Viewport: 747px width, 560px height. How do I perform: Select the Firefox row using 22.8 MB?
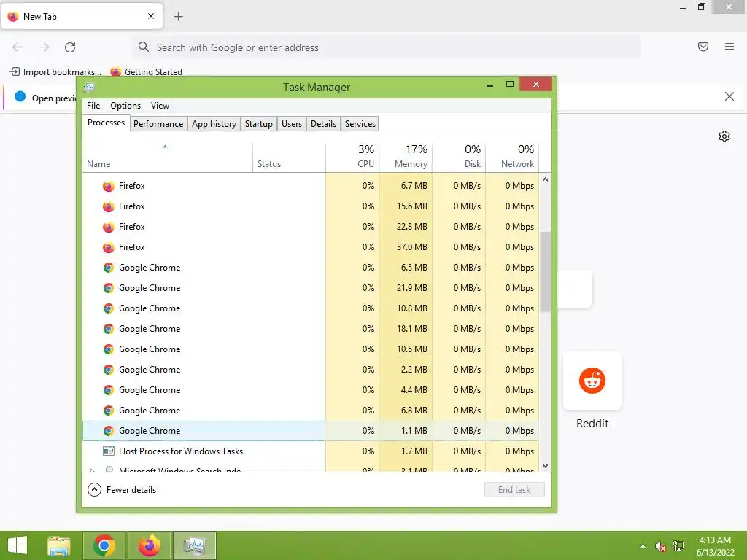[311, 227]
